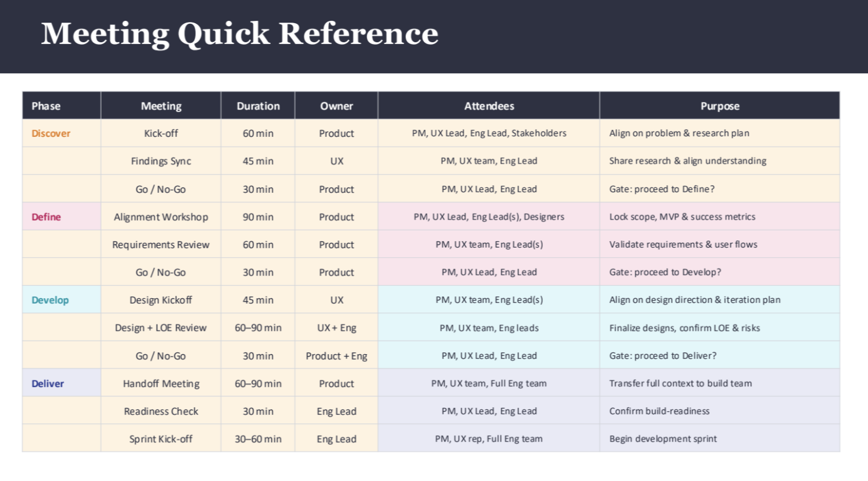
Task: Select the Sprint Kick-off cell
Action: point(161,439)
